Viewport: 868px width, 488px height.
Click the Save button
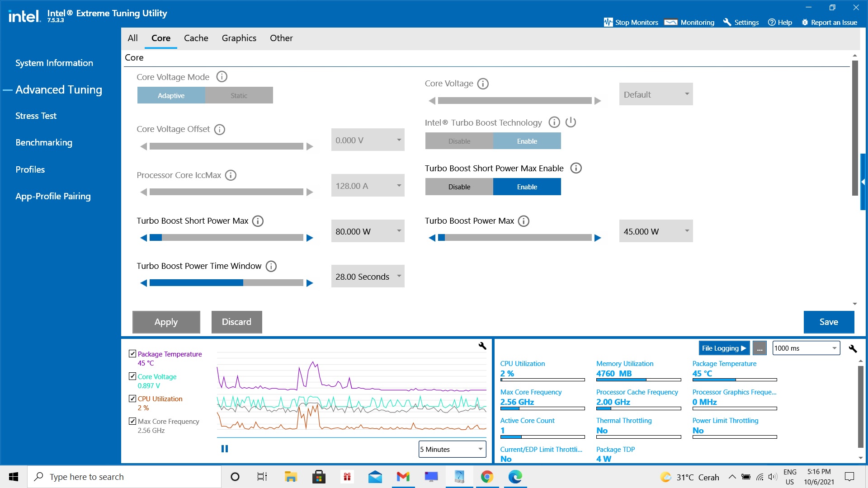click(828, 322)
